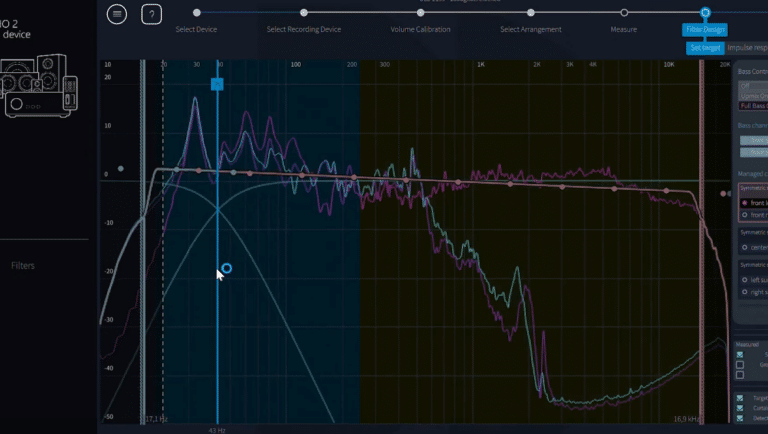This screenshot has height=434, width=768.
Task: Enable the third Measured checkbox
Action: (x=740, y=375)
